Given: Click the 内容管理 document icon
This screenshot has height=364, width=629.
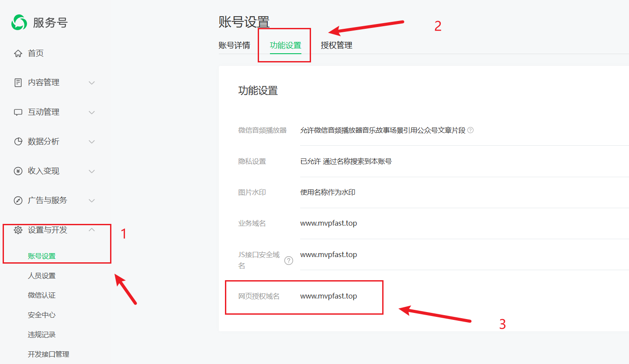Looking at the screenshot, I should click(x=18, y=82).
